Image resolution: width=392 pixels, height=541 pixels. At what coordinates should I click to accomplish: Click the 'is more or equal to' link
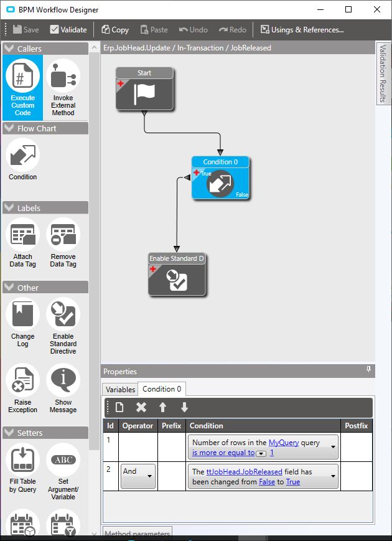tap(223, 453)
